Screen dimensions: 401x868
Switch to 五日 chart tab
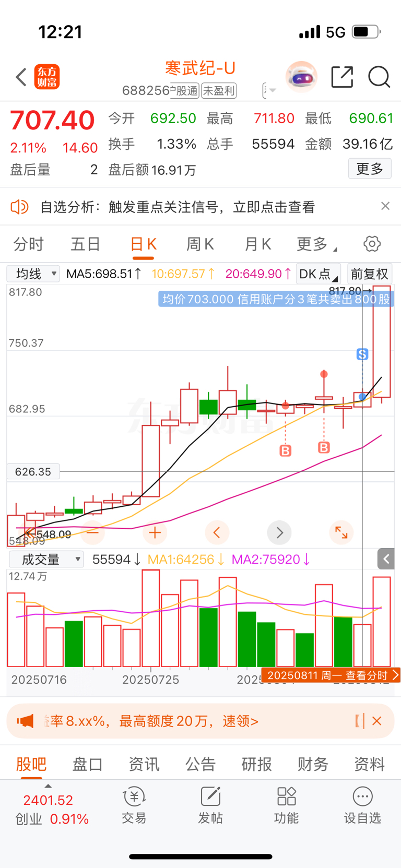[86, 244]
